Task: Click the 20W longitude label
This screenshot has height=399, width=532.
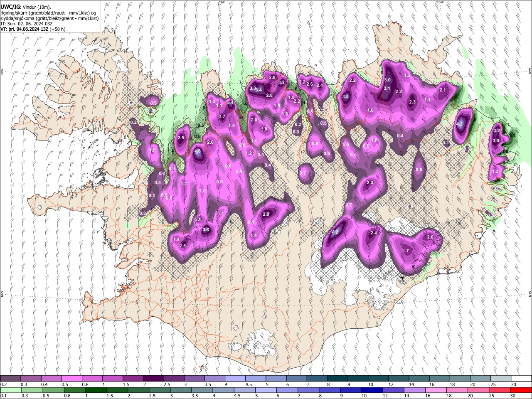Action: click(221, 2)
